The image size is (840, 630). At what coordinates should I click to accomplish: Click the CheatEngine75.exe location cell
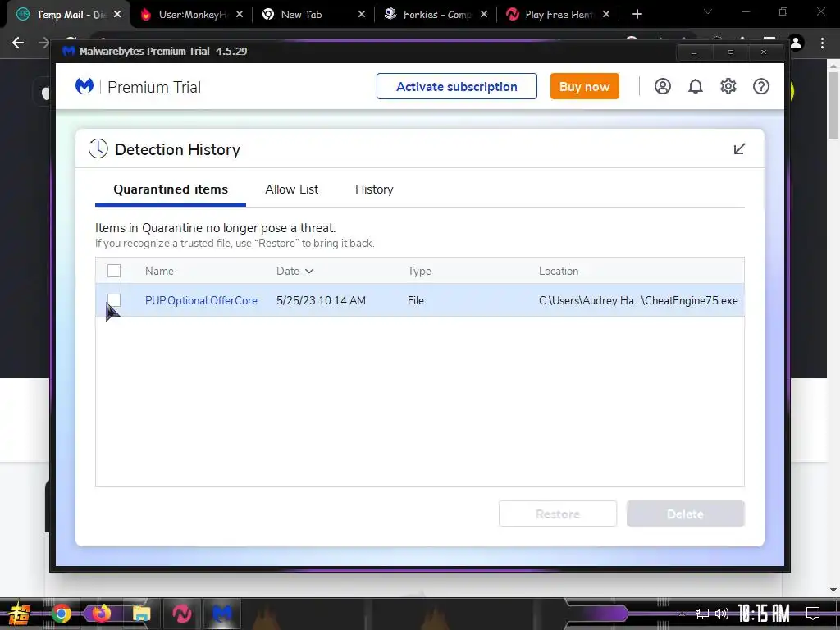point(638,300)
